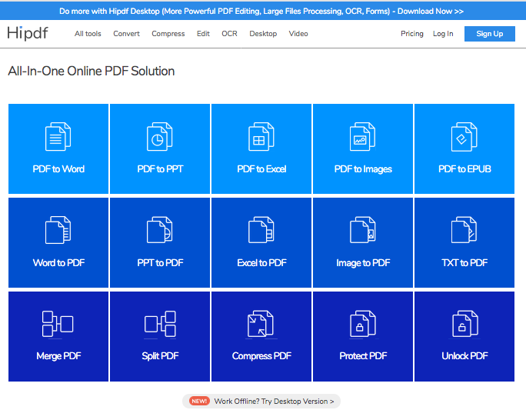526x420 pixels.
Task: Select the Compress PDF label
Action: 261,356
